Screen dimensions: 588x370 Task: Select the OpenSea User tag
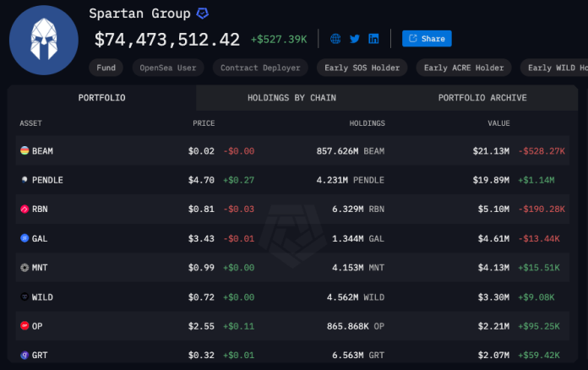pyautogui.click(x=166, y=68)
